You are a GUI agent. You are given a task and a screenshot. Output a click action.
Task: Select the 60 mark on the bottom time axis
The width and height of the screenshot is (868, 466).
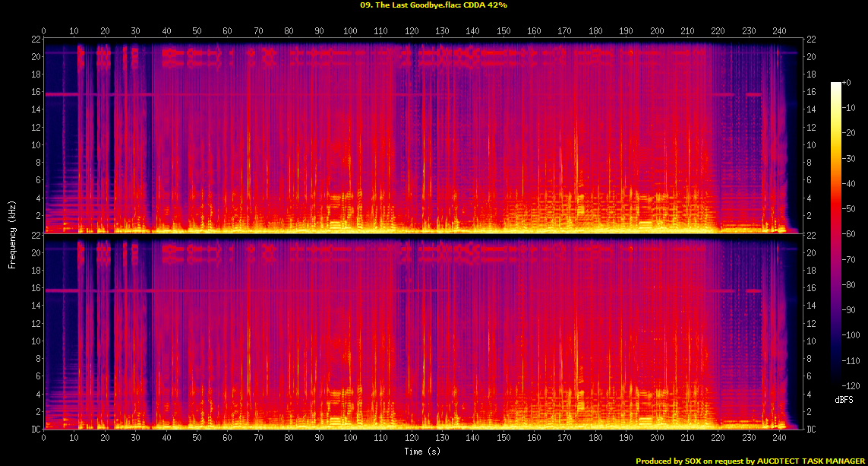228,439
